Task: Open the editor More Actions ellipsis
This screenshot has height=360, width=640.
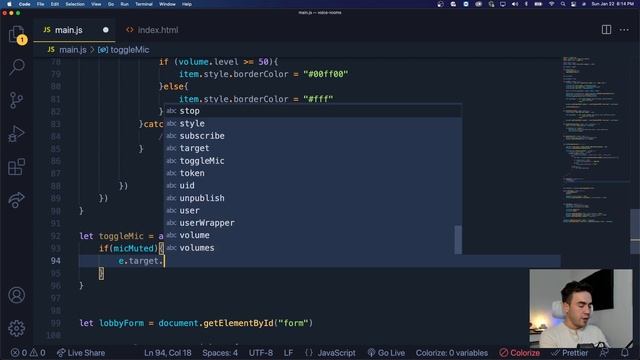Action: click(624, 29)
